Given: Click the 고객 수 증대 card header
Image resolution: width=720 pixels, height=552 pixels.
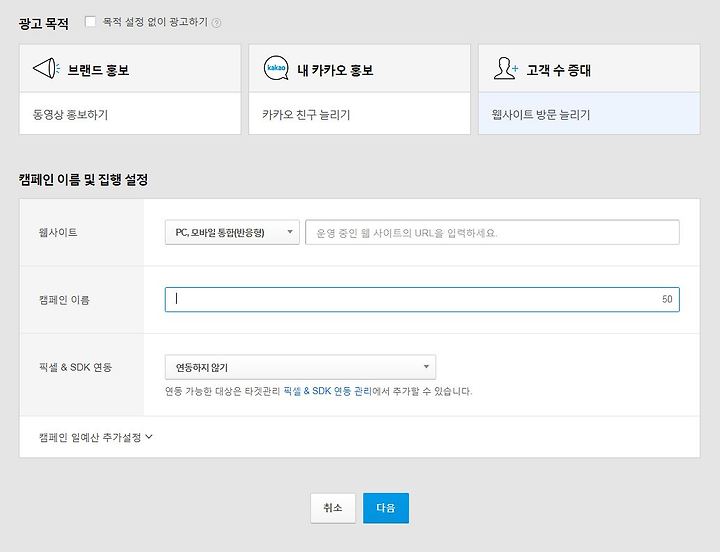Looking at the screenshot, I should (589, 69).
